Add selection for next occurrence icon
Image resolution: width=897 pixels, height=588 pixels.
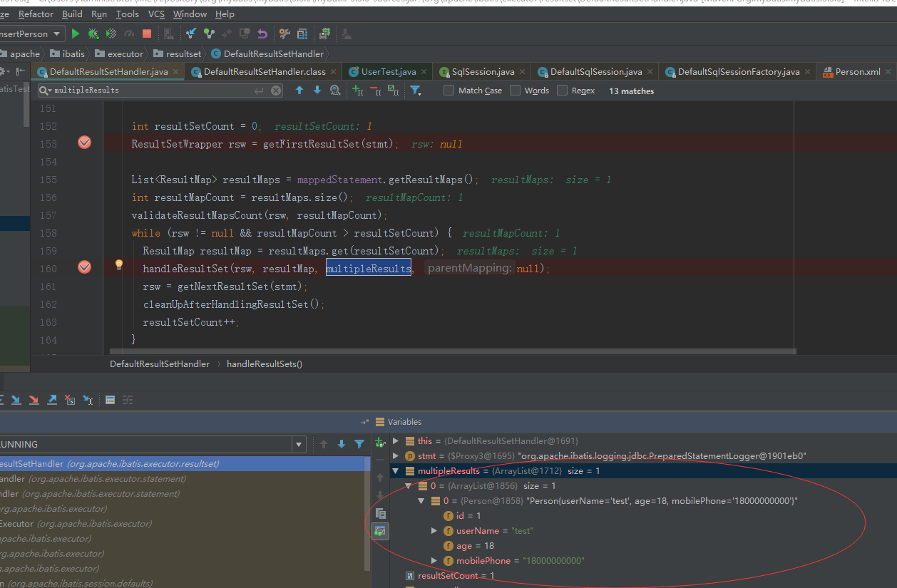(358, 91)
